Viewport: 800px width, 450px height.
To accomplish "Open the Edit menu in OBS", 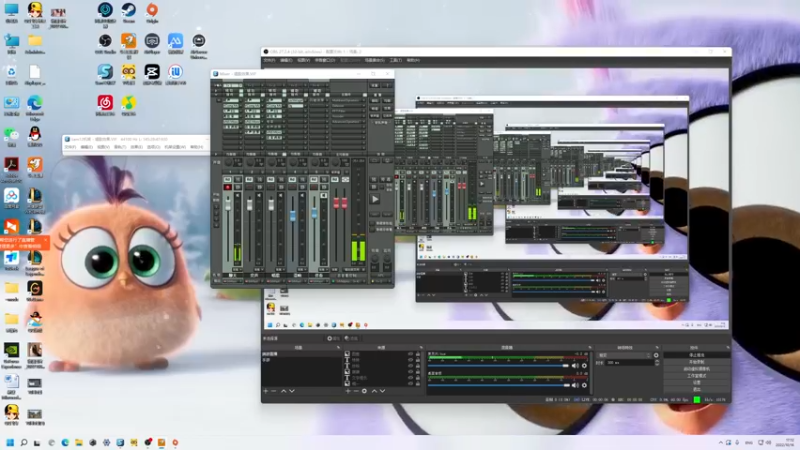I will click(x=286, y=60).
